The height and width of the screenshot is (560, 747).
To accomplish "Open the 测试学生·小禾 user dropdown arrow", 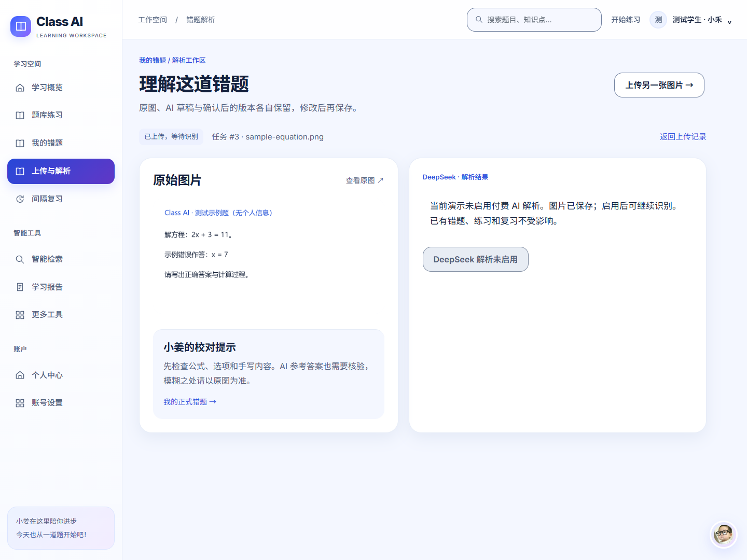I will pyautogui.click(x=729, y=22).
